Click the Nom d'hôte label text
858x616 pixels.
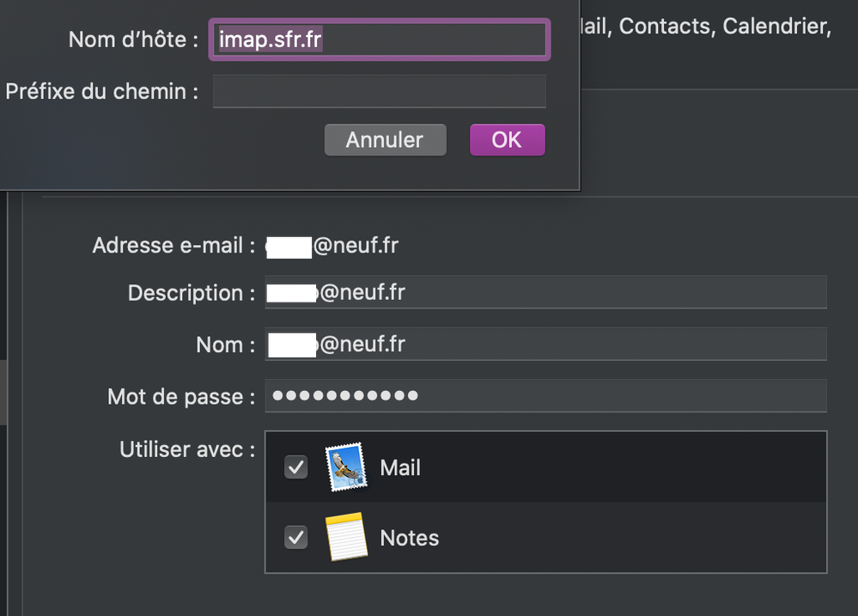tap(131, 39)
